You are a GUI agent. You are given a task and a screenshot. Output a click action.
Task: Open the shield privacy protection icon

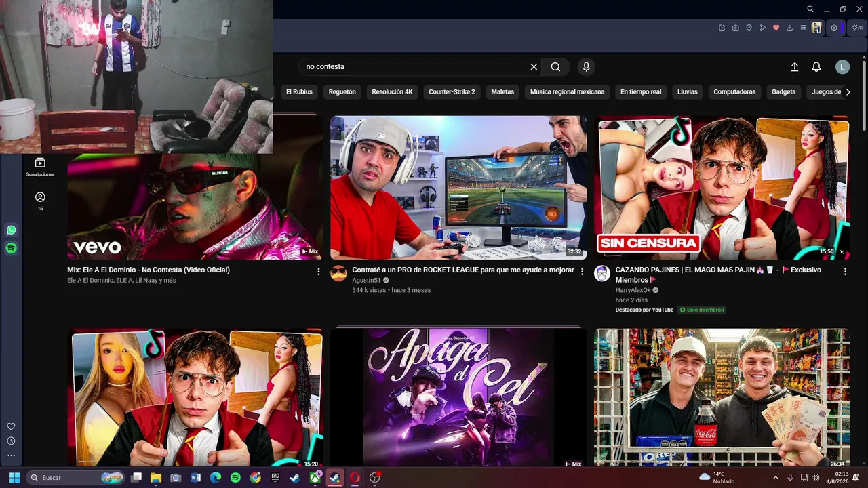click(749, 28)
